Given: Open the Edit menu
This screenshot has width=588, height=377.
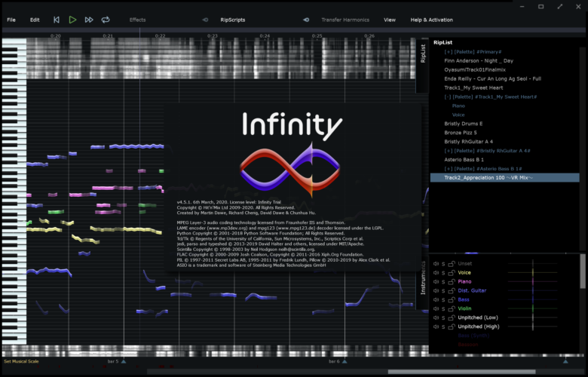Looking at the screenshot, I should (x=35, y=20).
